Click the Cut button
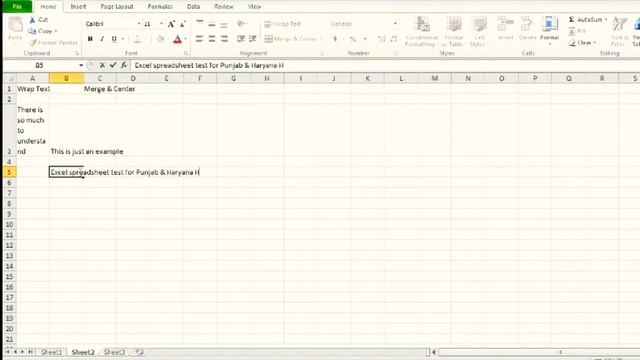 pyautogui.click(x=39, y=20)
